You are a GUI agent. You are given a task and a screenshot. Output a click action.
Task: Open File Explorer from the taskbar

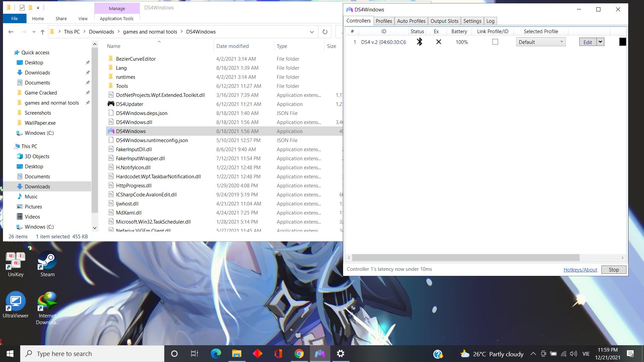tap(236, 354)
